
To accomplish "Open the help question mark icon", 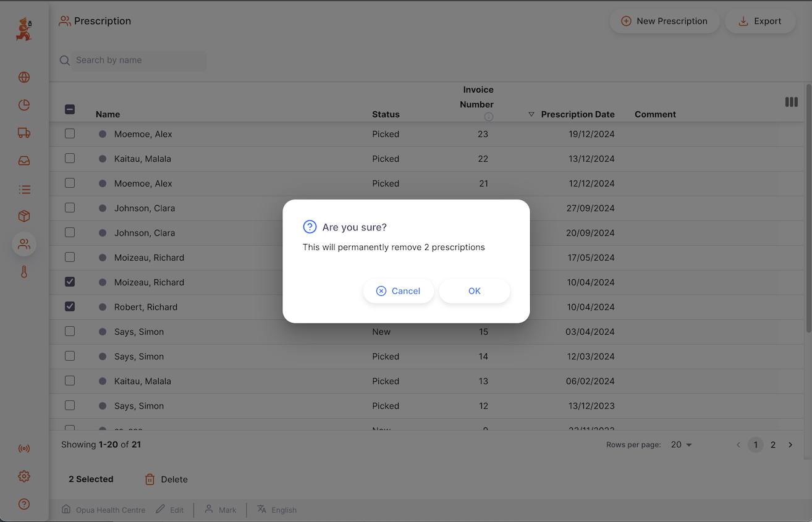I will [24, 504].
